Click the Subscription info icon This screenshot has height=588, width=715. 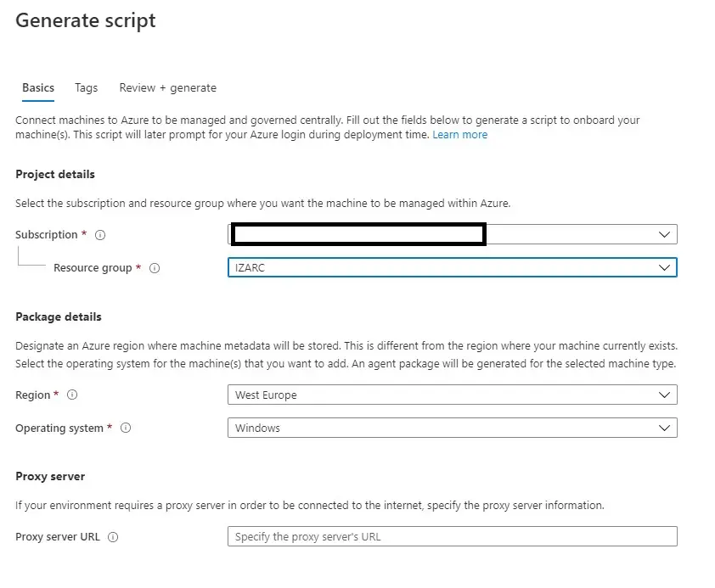click(100, 235)
